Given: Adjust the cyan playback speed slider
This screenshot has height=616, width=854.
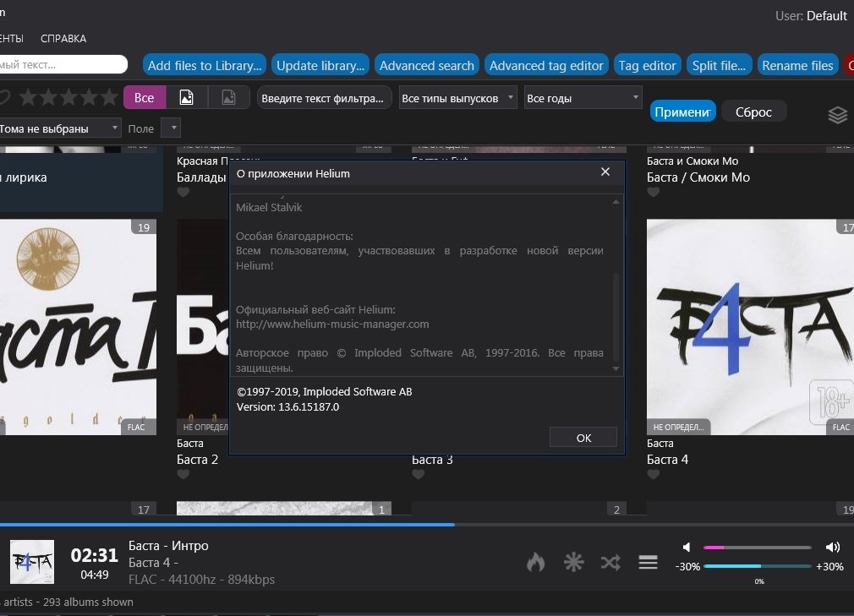Looking at the screenshot, I should (757, 566).
